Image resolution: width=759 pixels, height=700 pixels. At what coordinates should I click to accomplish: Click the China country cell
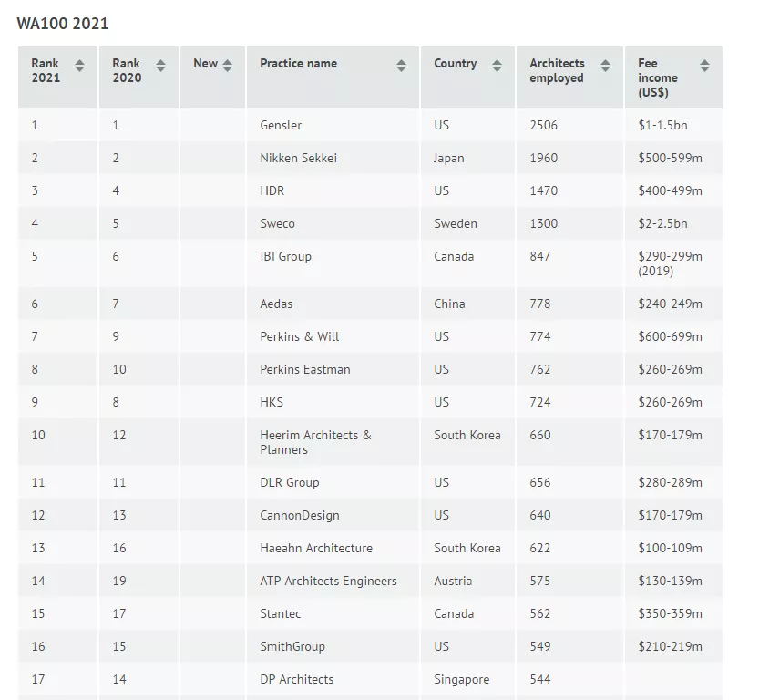pos(468,304)
